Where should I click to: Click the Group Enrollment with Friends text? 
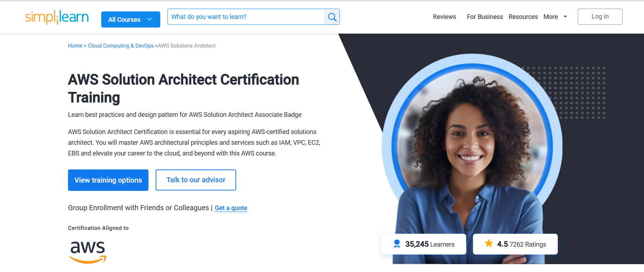(x=138, y=208)
